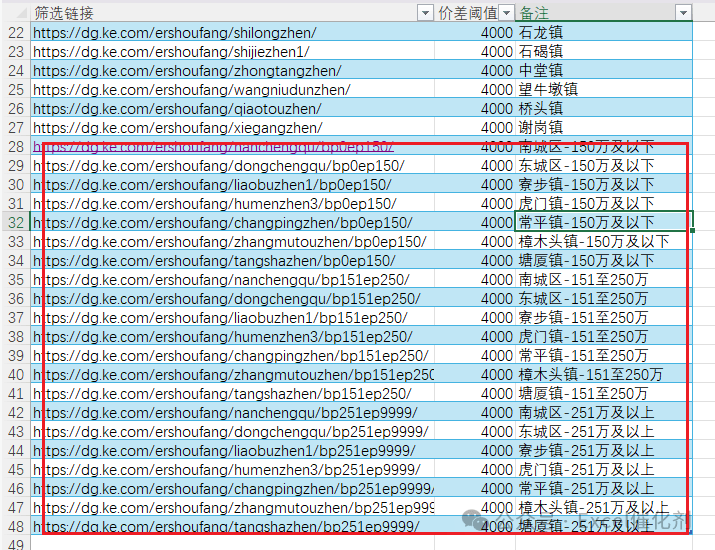Click the wangniudunzhen URL cell
715x550 pixels.
point(232,89)
